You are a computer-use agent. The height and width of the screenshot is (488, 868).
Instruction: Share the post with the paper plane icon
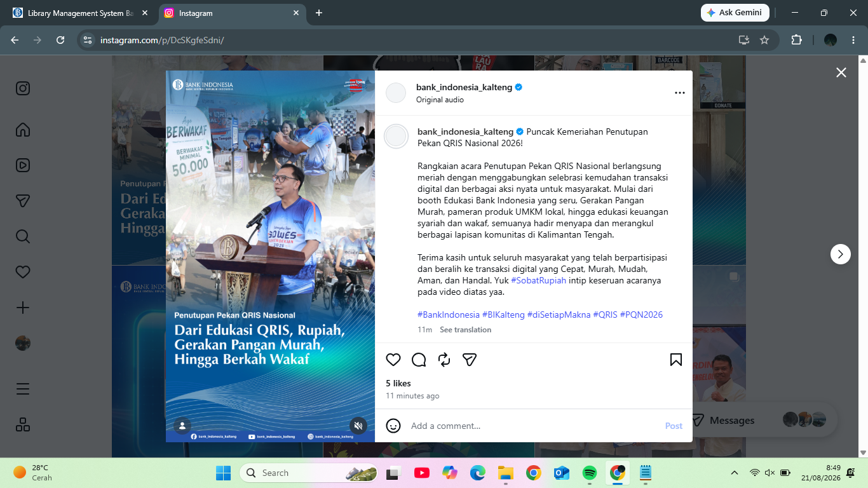pyautogui.click(x=470, y=360)
